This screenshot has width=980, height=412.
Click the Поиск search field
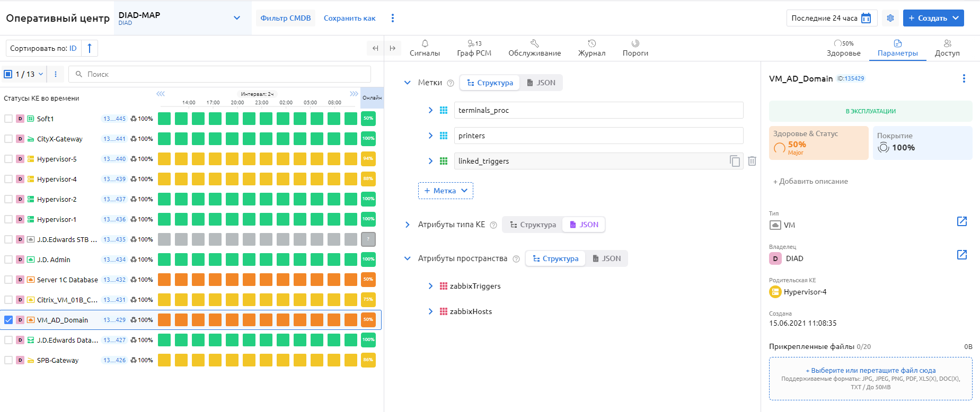pyautogui.click(x=219, y=74)
